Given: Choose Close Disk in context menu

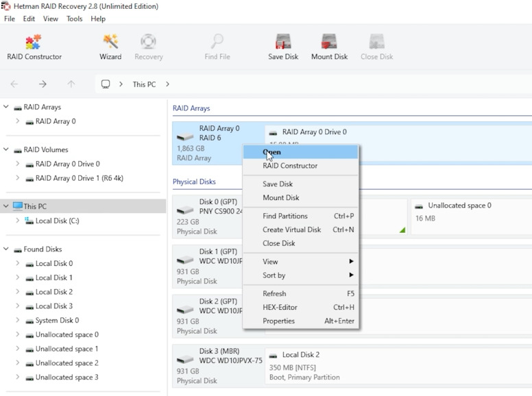Looking at the screenshot, I should (x=300, y=243).
